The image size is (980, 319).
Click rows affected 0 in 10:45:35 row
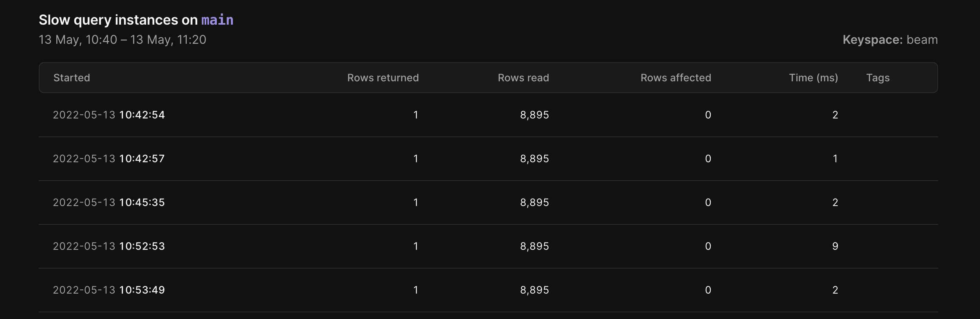[708, 203]
